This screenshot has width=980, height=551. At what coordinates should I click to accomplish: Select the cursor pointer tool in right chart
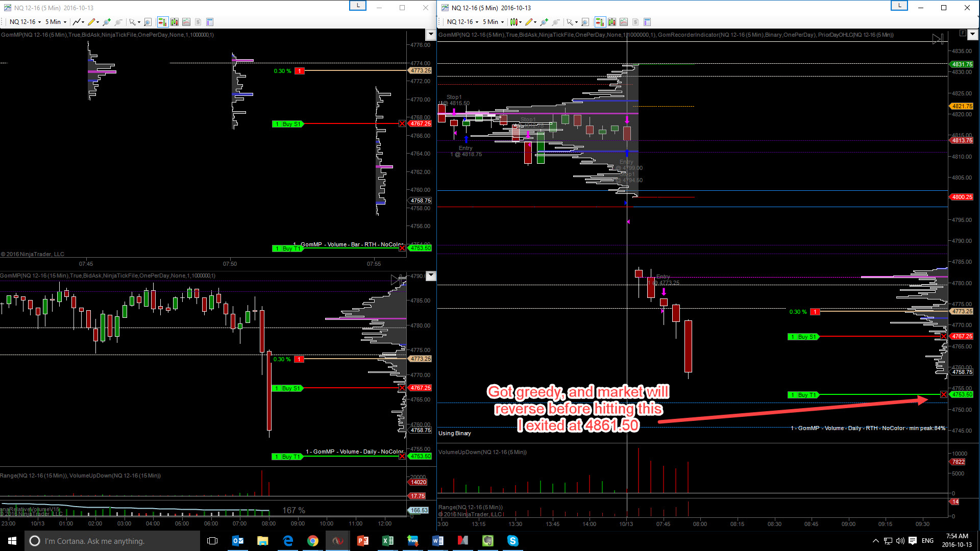click(x=571, y=22)
